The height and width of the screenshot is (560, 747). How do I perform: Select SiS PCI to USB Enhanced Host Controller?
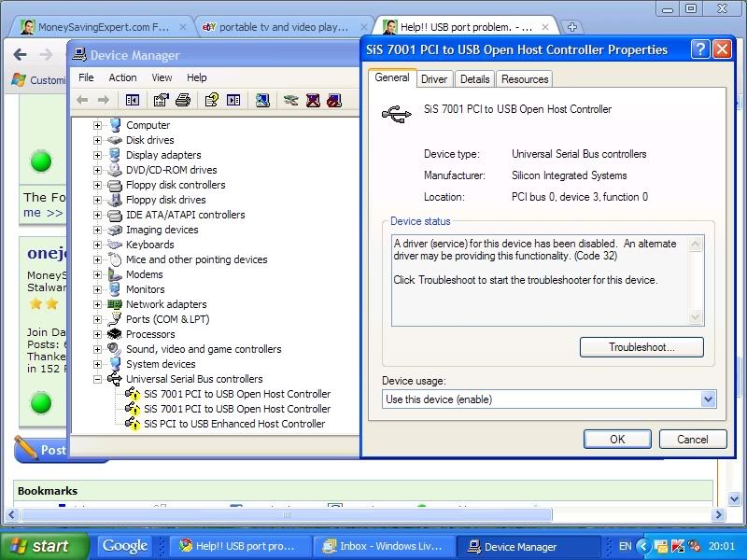[234, 424]
